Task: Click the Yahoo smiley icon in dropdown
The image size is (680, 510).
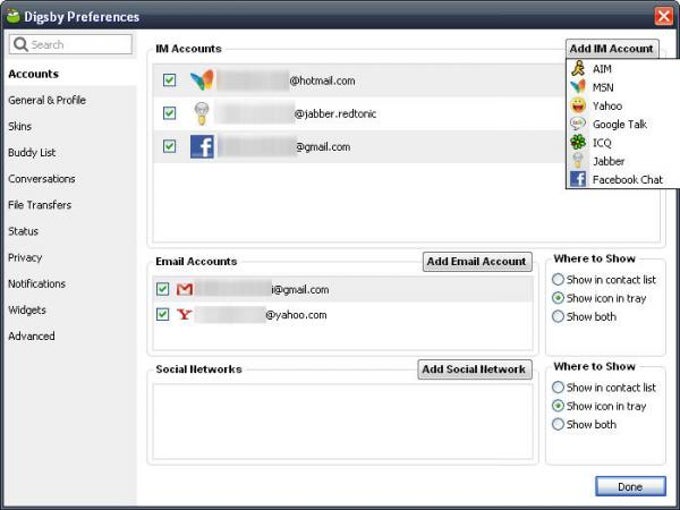Action: pos(578,105)
